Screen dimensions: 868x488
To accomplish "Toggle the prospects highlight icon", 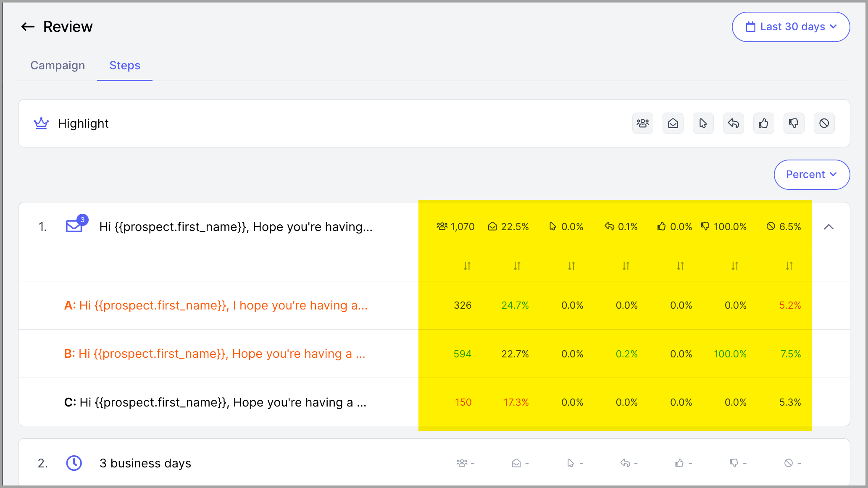I will (643, 123).
